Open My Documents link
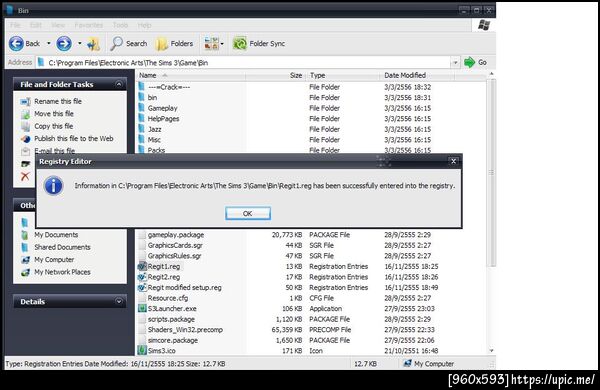 tap(56, 235)
